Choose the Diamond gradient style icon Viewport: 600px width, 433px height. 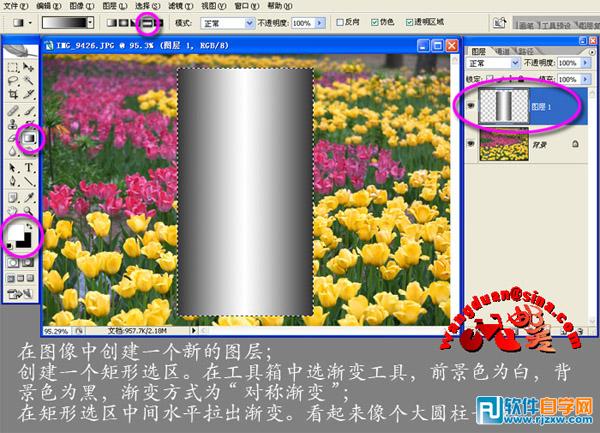pos(158,23)
